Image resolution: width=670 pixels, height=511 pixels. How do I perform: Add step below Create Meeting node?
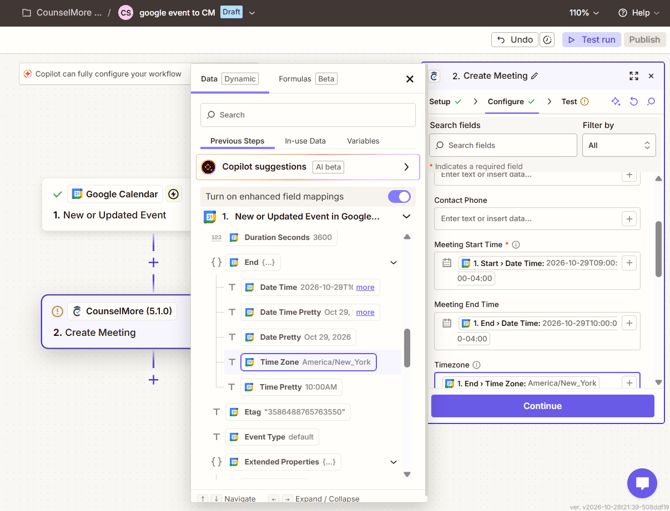(153, 379)
